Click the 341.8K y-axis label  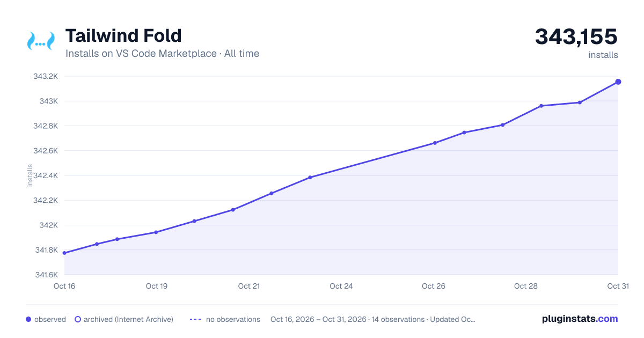[46, 250]
